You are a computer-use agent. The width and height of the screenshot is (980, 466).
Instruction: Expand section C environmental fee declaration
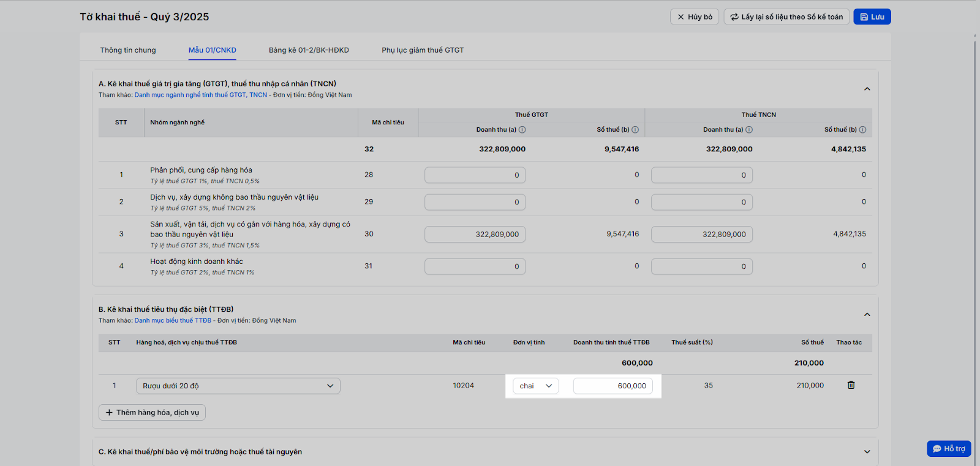tap(867, 452)
